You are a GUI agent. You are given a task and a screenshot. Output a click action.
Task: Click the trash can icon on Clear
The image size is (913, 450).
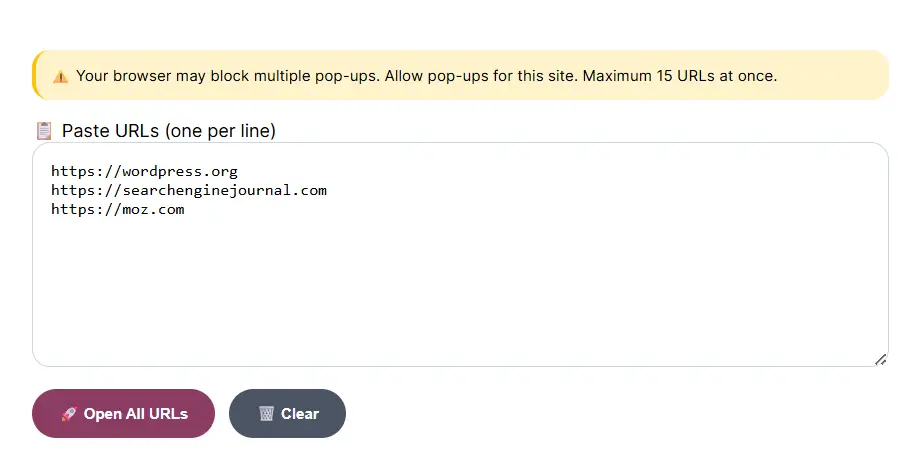point(266,414)
